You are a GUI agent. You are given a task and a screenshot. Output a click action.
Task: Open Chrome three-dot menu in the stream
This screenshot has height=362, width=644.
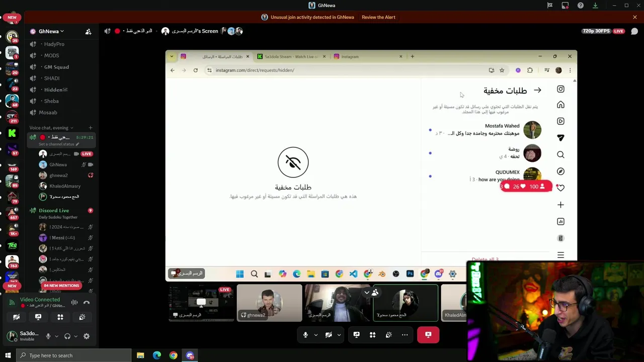click(x=570, y=70)
